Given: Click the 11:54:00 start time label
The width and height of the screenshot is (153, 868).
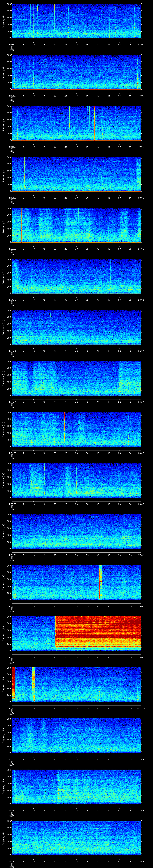Looking at the screenshot, I should (12, 453).
